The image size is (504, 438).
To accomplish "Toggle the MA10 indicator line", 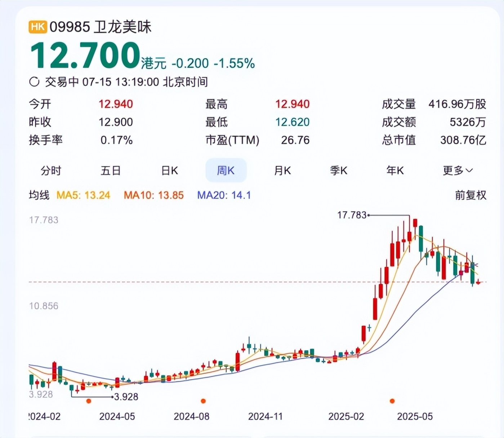I will (x=153, y=195).
